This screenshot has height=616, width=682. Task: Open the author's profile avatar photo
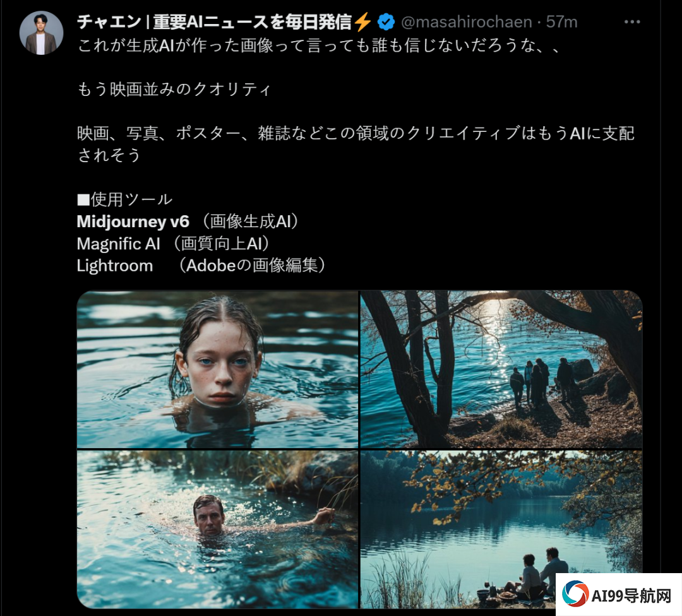pos(41,33)
